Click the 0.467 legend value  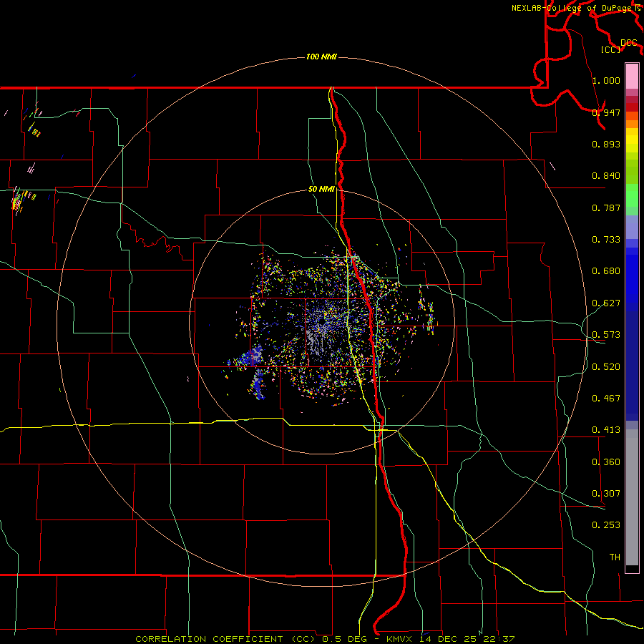point(606,399)
